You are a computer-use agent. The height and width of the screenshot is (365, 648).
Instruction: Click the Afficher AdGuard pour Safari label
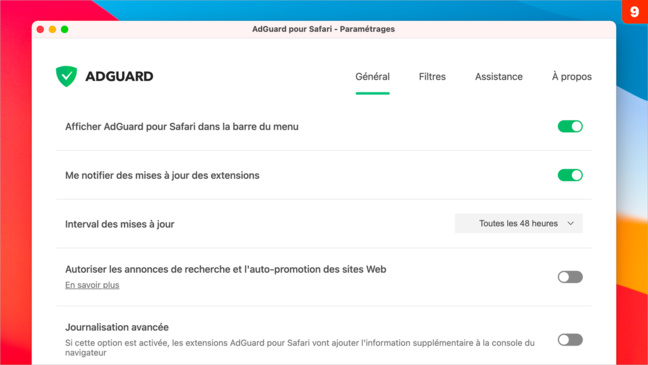[x=182, y=126]
